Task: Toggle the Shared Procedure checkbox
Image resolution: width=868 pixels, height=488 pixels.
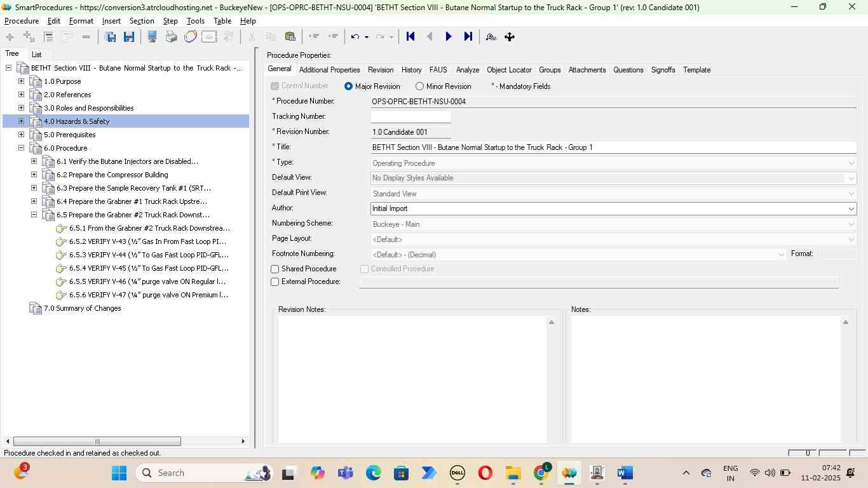Action: [x=275, y=269]
